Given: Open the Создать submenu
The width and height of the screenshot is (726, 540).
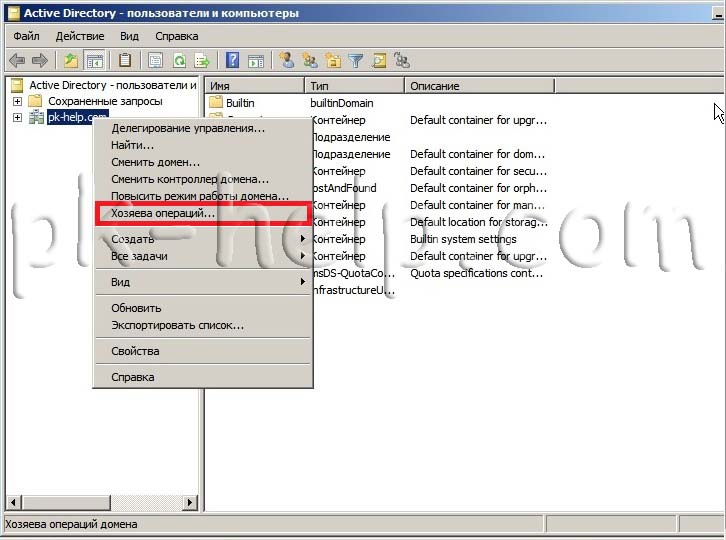Looking at the screenshot, I should pos(203,239).
